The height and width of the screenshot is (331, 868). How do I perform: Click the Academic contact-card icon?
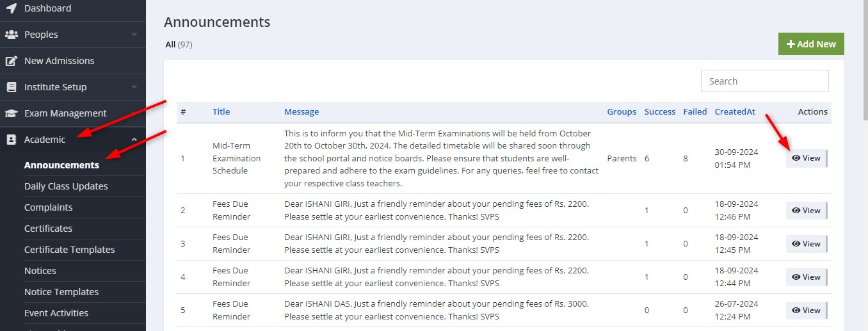[11, 140]
